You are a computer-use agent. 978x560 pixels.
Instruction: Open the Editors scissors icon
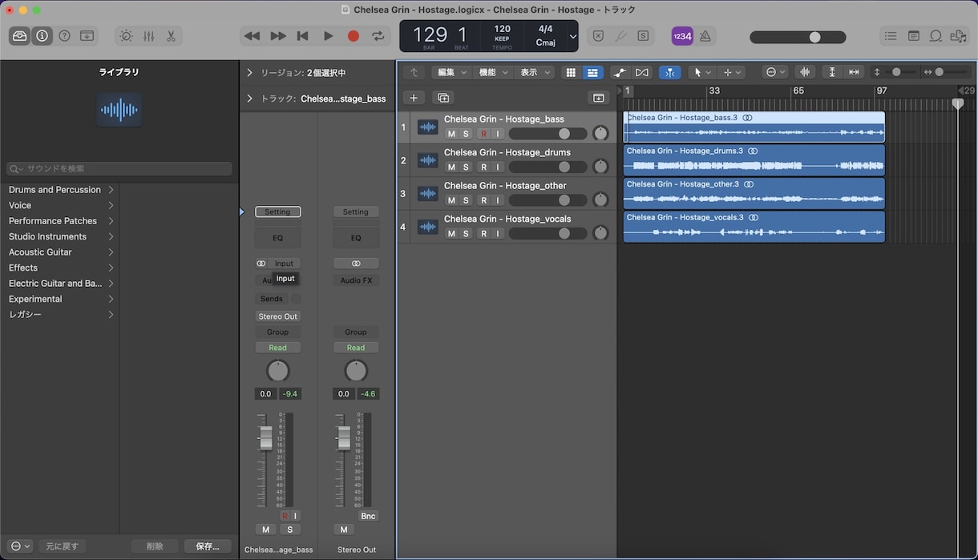point(171,36)
